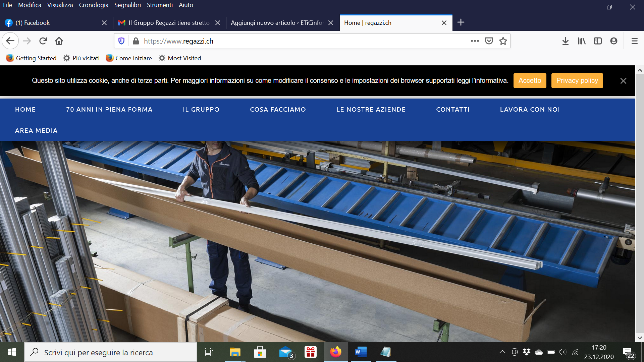This screenshot has width=644, height=362.
Task: Open the downloads panel
Action: 566,41
